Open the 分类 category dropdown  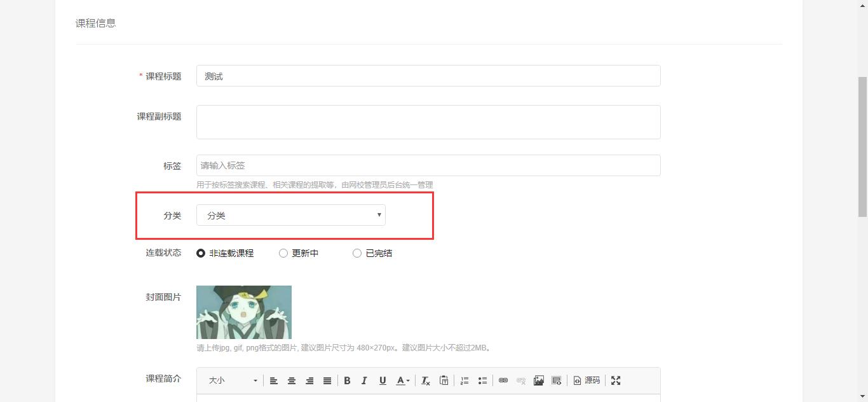290,215
